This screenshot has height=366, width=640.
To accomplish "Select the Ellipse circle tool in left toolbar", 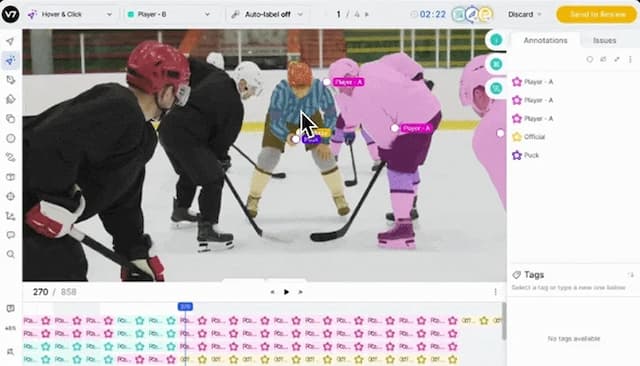I will pyautogui.click(x=11, y=138).
